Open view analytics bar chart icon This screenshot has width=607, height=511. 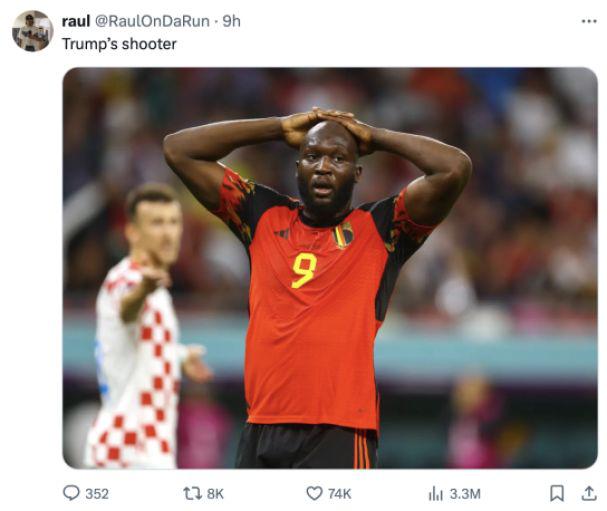pos(436,494)
